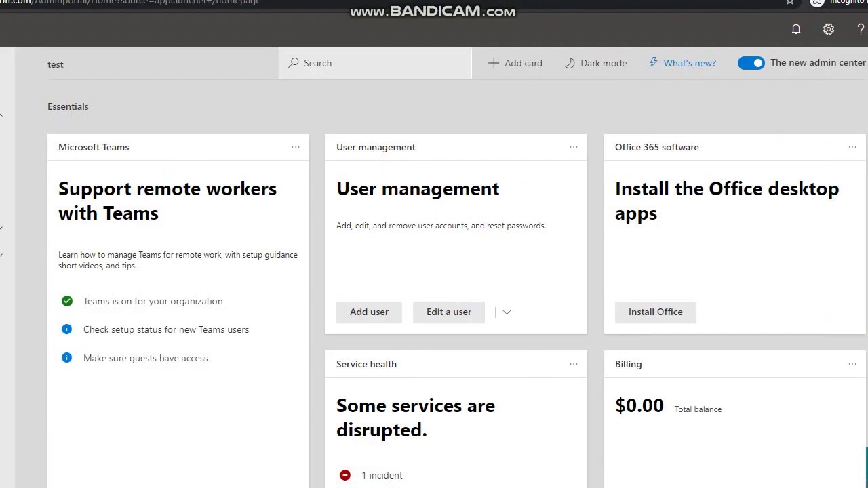Click the Service health card title

tap(366, 364)
